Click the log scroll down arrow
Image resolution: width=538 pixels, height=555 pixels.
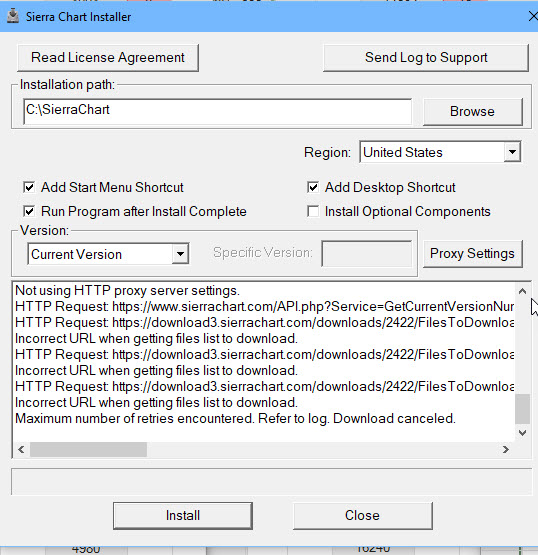(x=522, y=433)
